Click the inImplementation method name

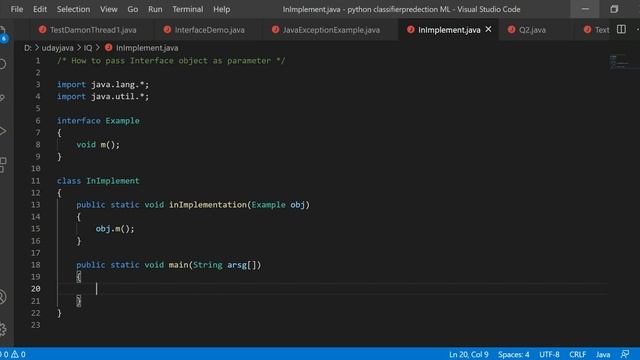208,204
